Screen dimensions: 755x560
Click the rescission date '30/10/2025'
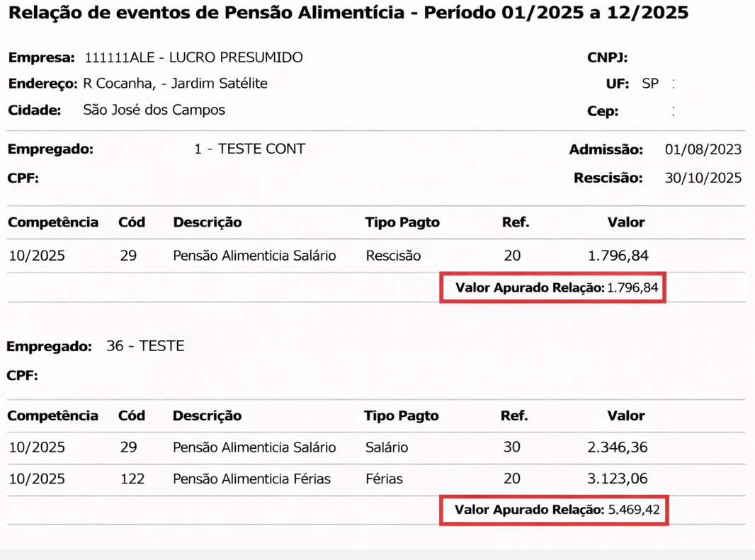[703, 178]
